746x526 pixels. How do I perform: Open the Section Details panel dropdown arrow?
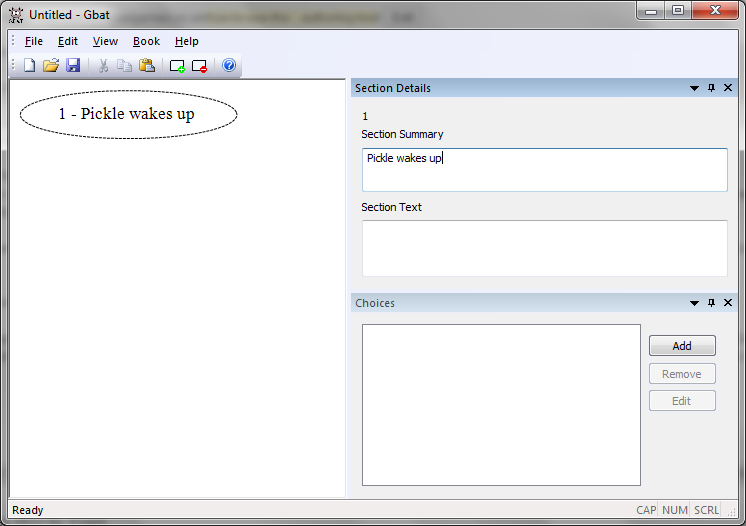click(x=694, y=88)
